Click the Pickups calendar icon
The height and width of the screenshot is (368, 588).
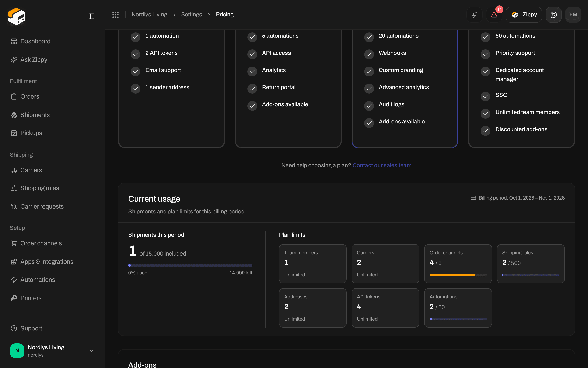14,133
